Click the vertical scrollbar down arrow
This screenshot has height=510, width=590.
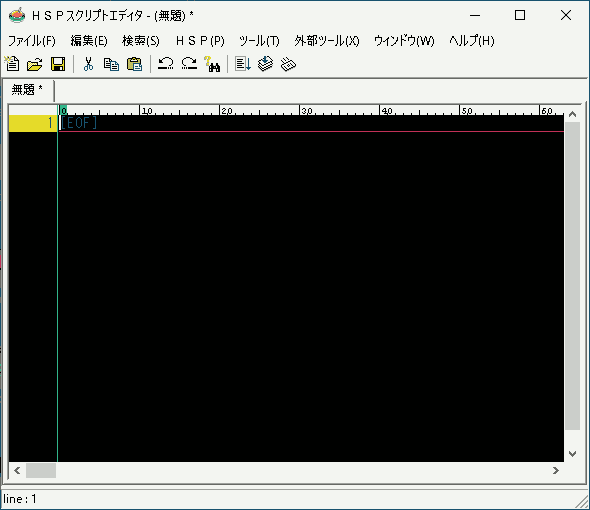tap(572, 454)
